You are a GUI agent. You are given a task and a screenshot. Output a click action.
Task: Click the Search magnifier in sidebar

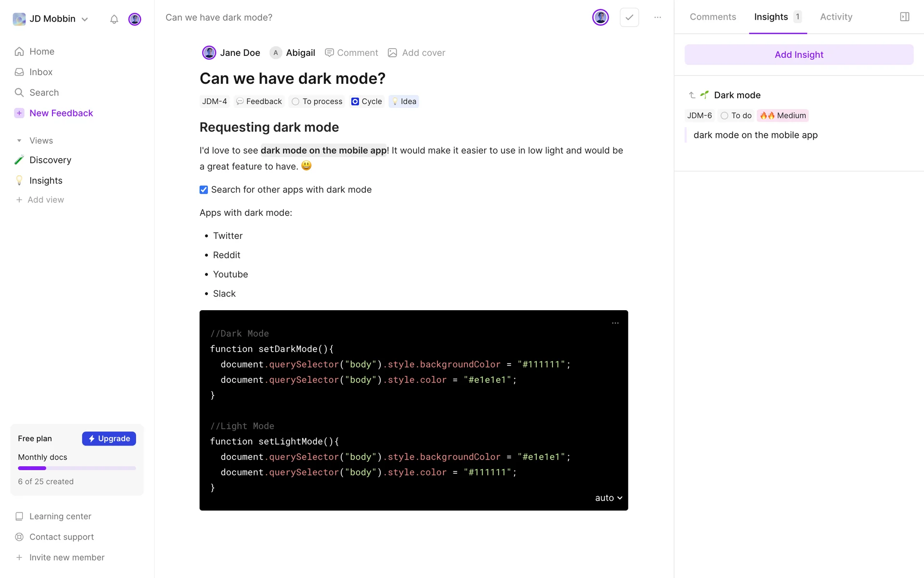click(x=19, y=92)
